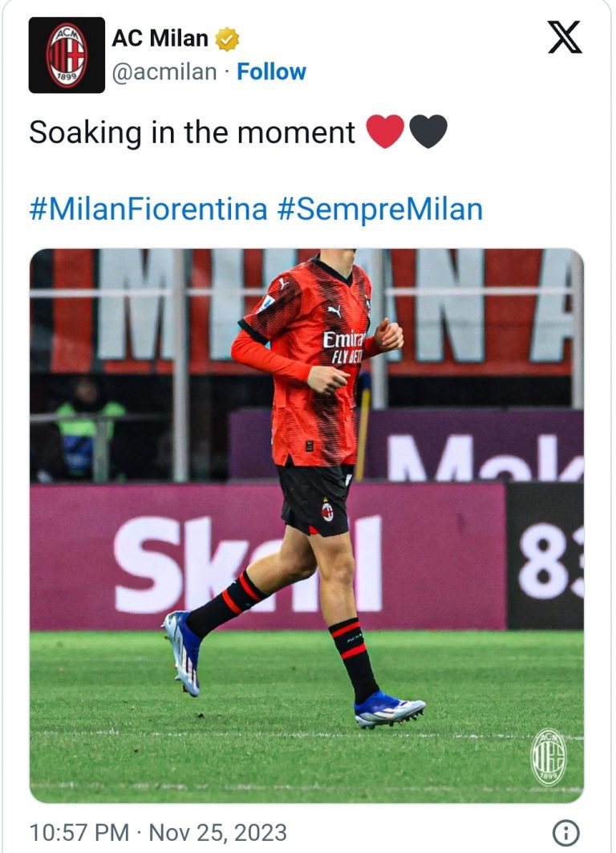Screen dimensions: 616x853
Task: Click the red heart emoji
Action: (x=385, y=132)
